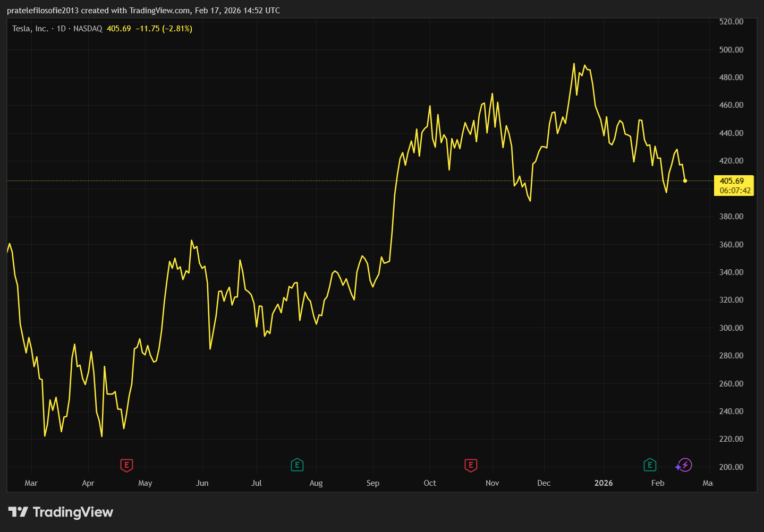
Task: Click the 405.69 last value in the legend
Action: (x=118, y=29)
